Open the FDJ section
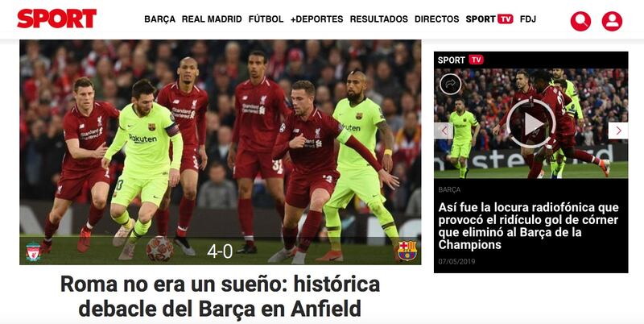Screen dimensions: 644x324 pos(528,19)
